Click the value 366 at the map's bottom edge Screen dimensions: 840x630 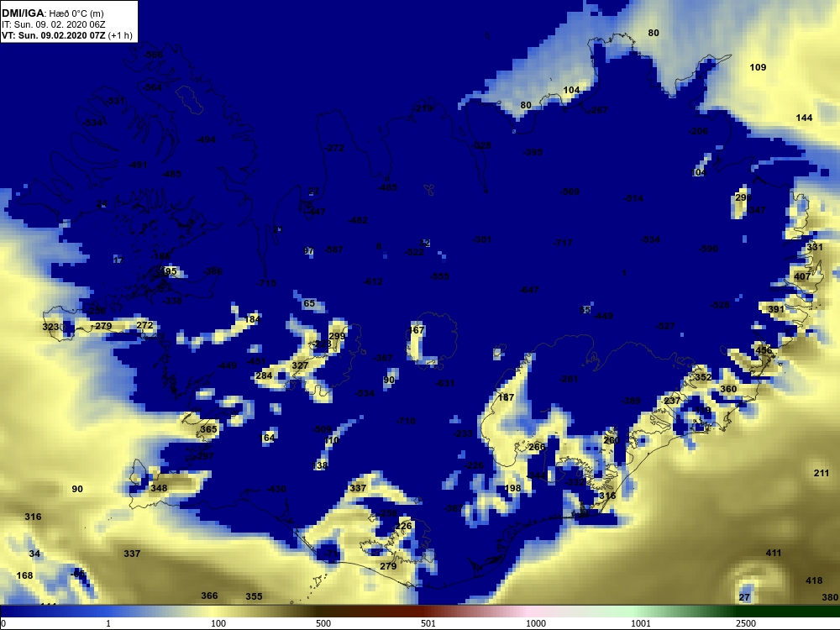[x=209, y=596]
